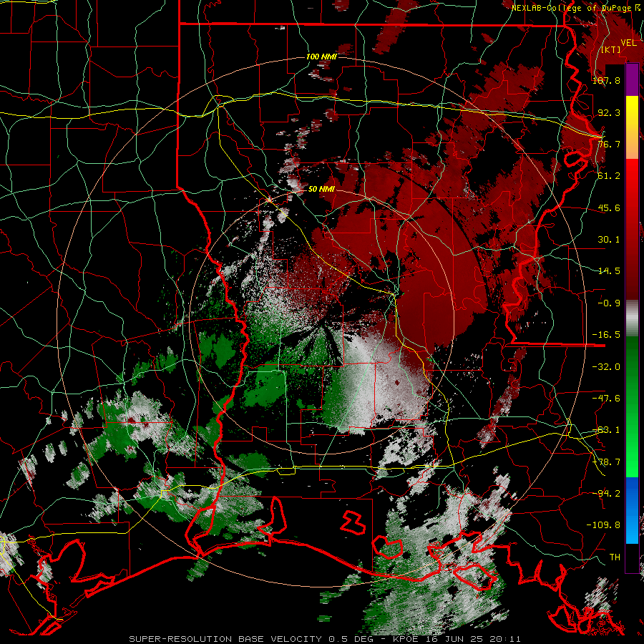Click the -16.5 scale value
The image size is (644, 644).
pyautogui.click(x=606, y=335)
